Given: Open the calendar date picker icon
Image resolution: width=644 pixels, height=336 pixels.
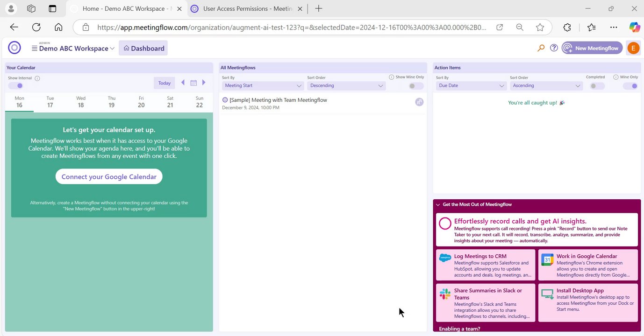Looking at the screenshot, I should (193, 83).
